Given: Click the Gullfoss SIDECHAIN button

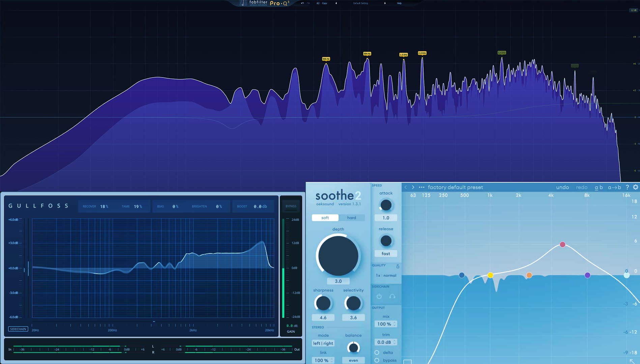Looking at the screenshot, I should coord(18,329).
